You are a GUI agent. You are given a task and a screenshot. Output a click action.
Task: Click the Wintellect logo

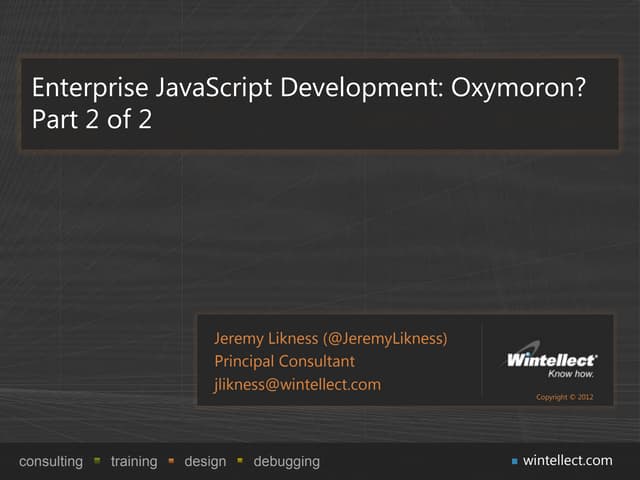click(551, 359)
